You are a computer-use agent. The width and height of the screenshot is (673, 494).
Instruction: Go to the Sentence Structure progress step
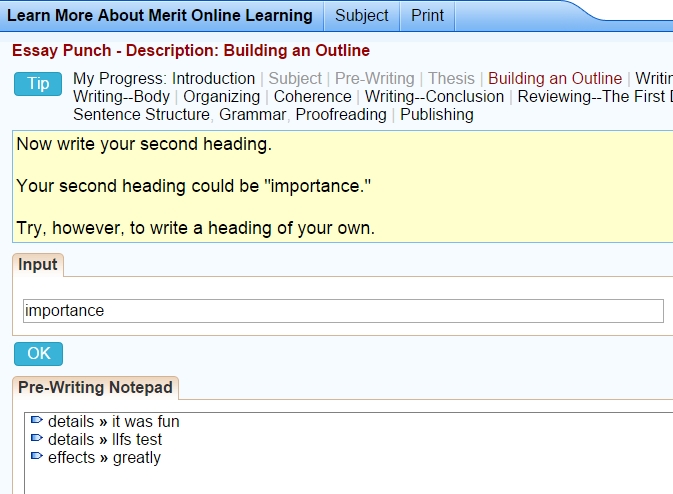(142, 115)
